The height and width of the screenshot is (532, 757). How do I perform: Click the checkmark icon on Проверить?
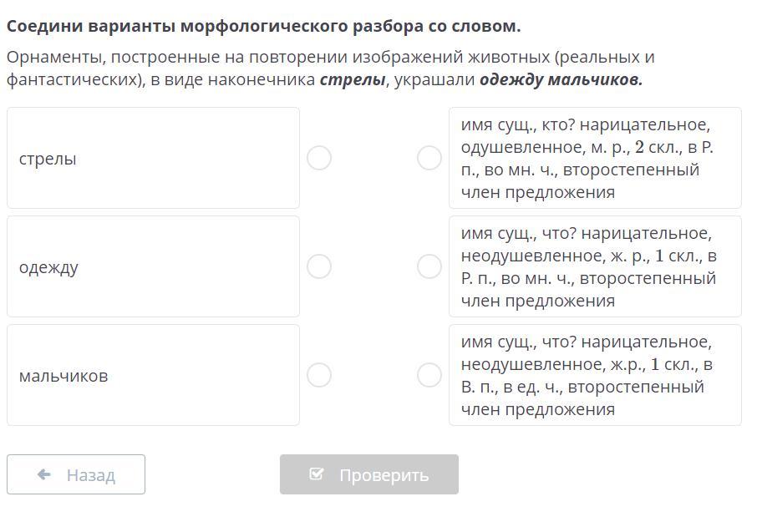coord(317,474)
